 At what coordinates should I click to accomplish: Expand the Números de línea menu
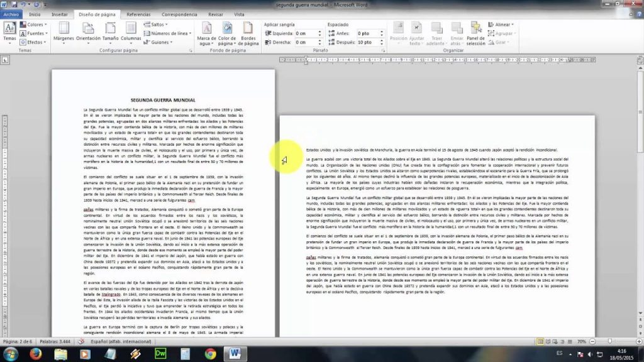click(165, 33)
